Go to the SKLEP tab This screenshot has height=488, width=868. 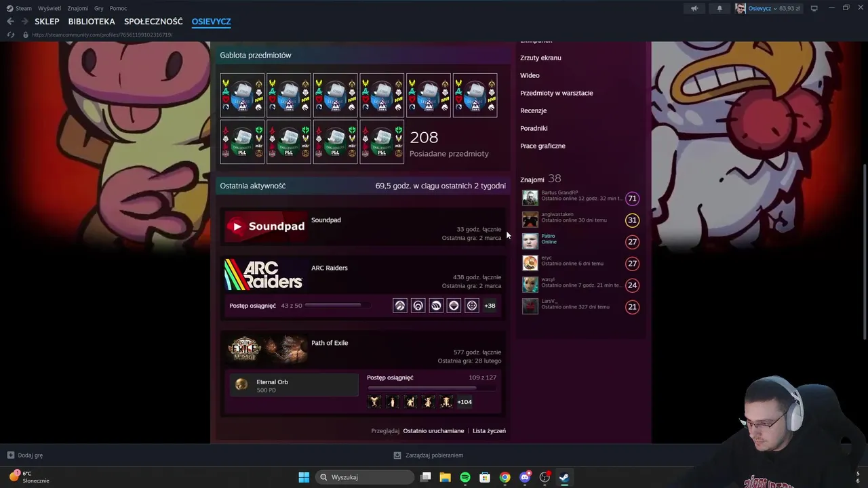(47, 22)
